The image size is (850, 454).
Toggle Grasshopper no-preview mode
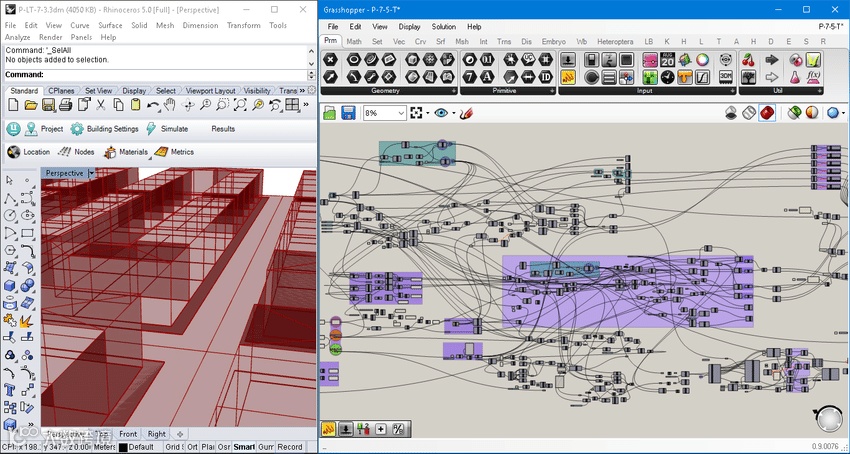pos(731,113)
